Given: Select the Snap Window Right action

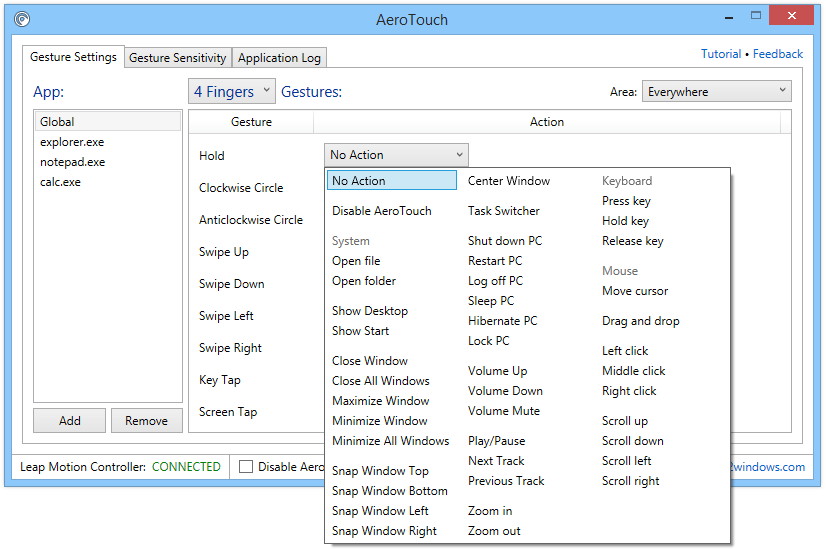Looking at the screenshot, I should [385, 531].
